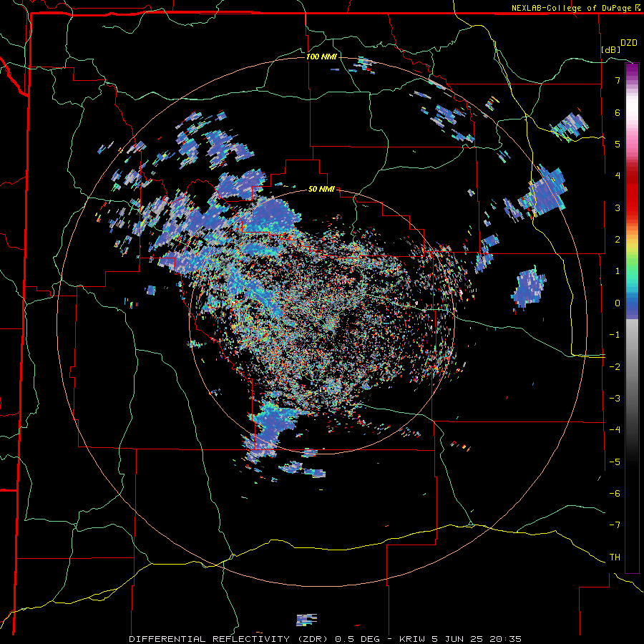Click the 100 NMI range ring label
This screenshot has width=644, height=644.
click(x=321, y=57)
